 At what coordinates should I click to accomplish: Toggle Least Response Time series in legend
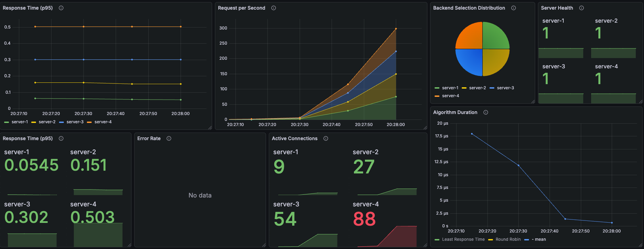click(x=463, y=239)
